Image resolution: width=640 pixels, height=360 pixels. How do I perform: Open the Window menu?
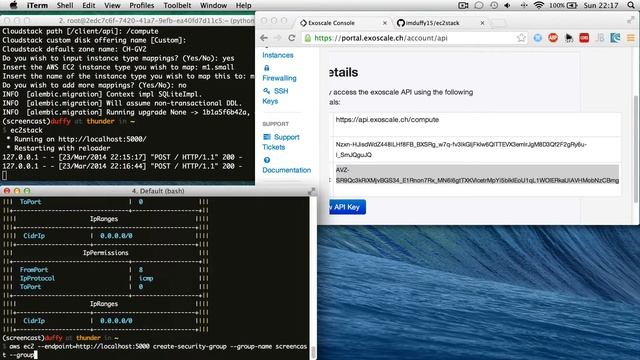pos(213,5)
